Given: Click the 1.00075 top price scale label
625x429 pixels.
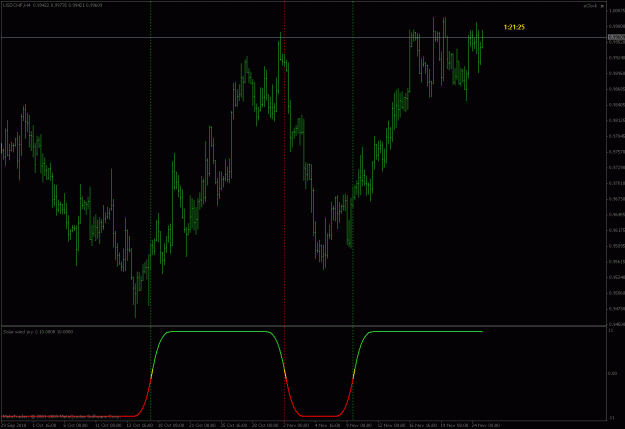Looking at the screenshot, I should [x=616, y=11].
